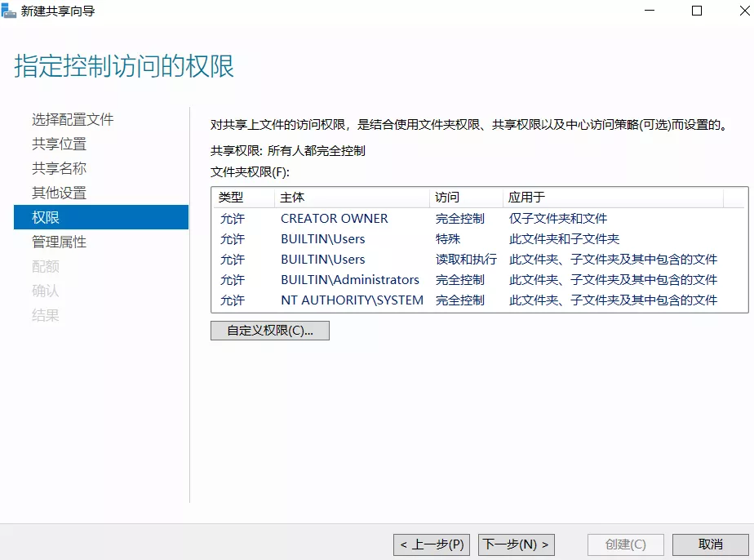Screen dimensions: 754x560
Task: Select the 共享名称 wizard step
Action: pyautogui.click(x=59, y=169)
